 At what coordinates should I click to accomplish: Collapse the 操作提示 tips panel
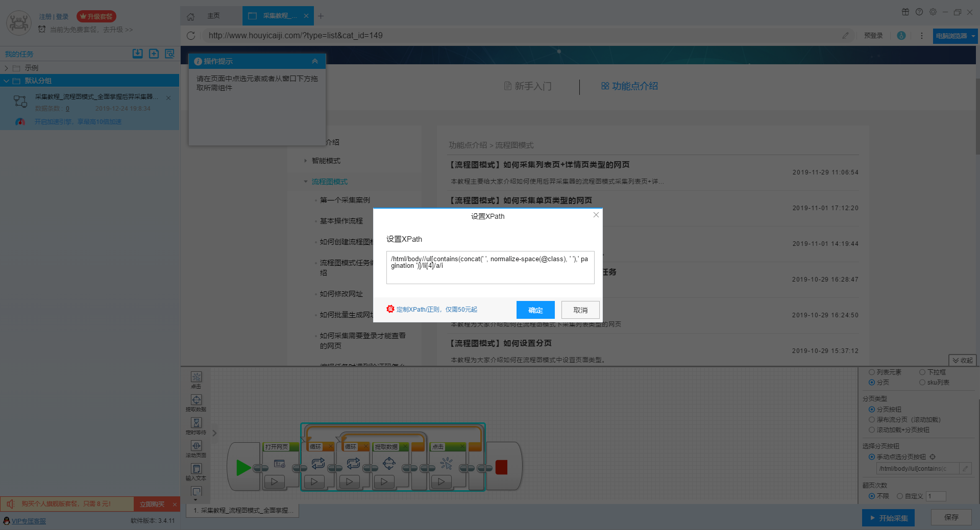point(315,61)
